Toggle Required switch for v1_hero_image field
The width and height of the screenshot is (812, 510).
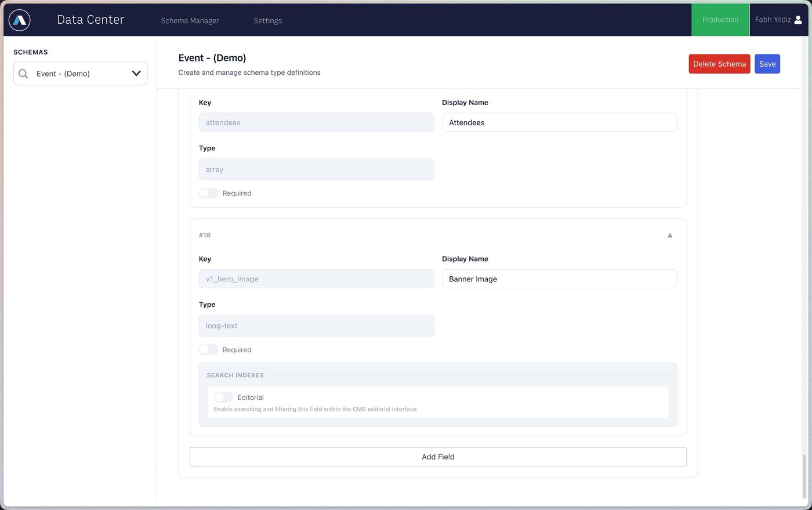[208, 350]
